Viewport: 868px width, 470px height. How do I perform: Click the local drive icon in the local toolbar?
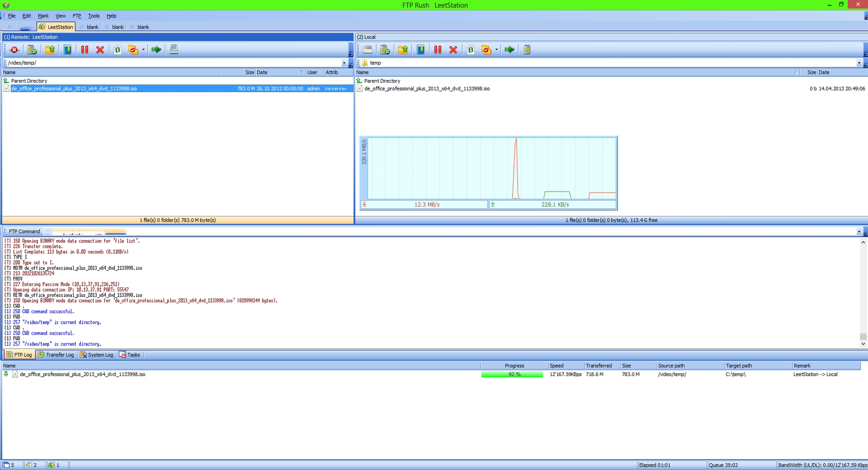[368, 50]
